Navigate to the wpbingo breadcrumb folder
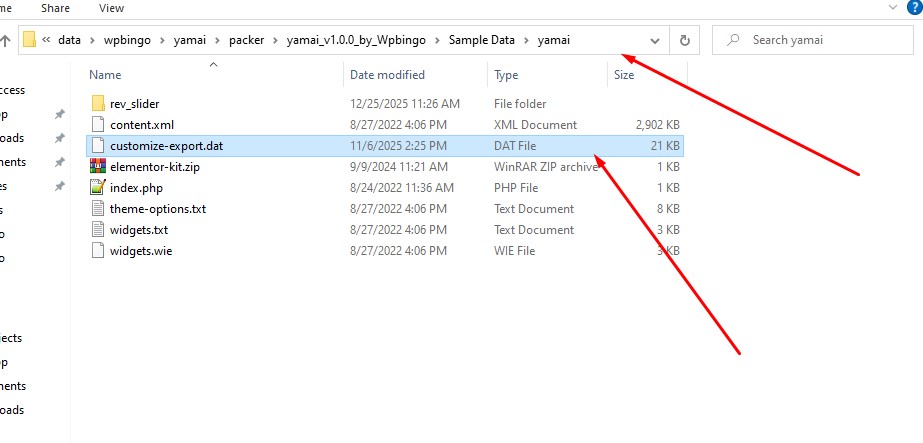 [125, 41]
